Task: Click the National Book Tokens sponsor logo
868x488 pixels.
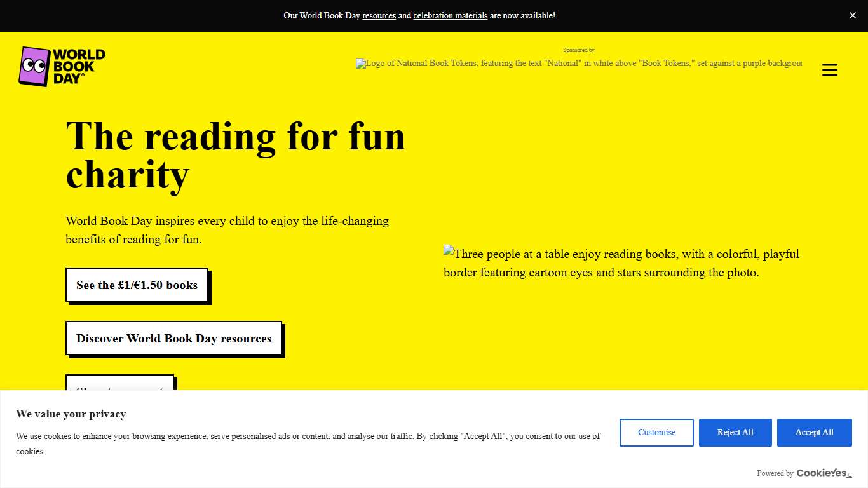Action: [578, 63]
